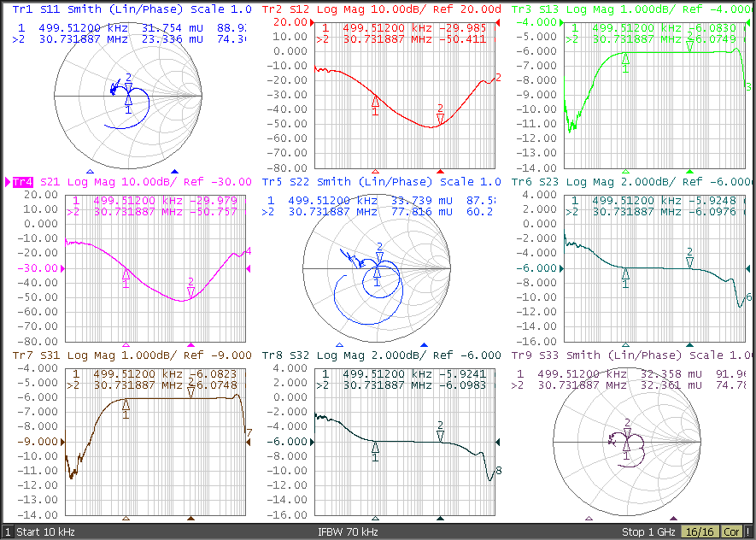The width and height of the screenshot is (756, 540).
Task: Click the S31 reference level marker at -9.000
Action: (61, 442)
